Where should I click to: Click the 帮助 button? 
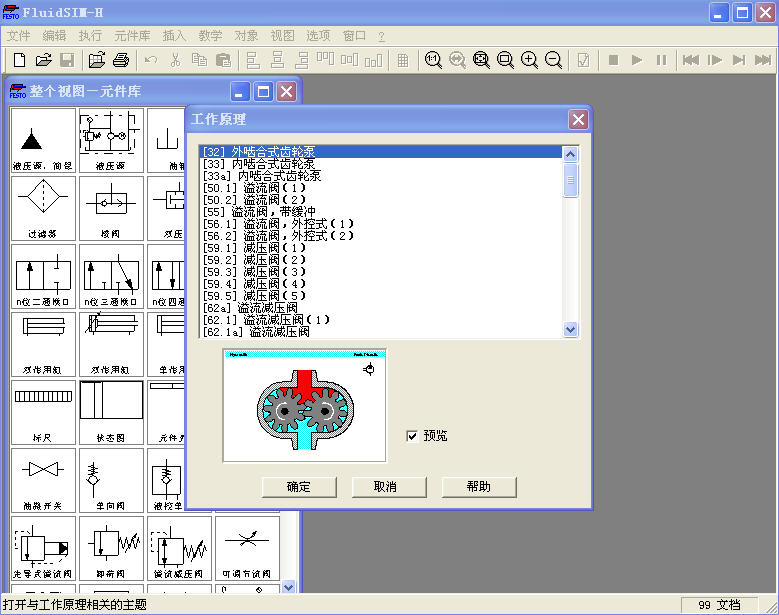click(x=479, y=487)
